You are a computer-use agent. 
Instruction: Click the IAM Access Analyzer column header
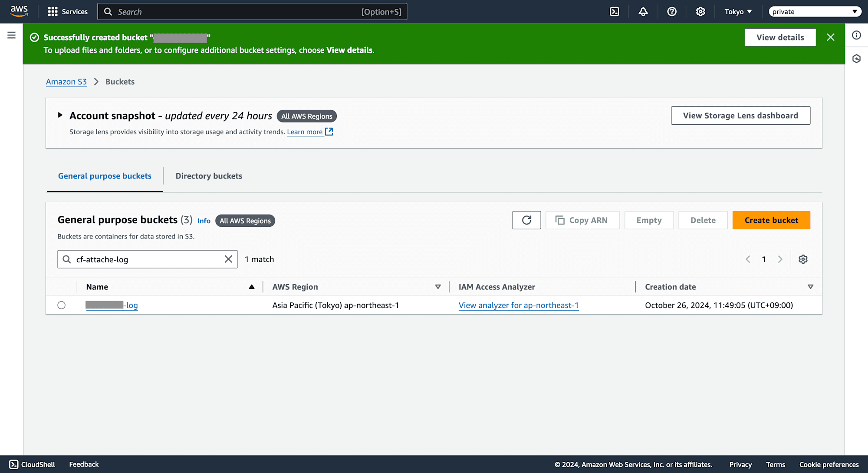(x=497, y=287)
